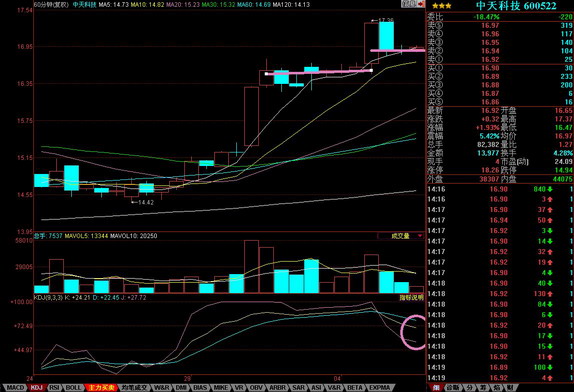
Task: Click the three-star rating icon
Action: (x=441, y=6)
